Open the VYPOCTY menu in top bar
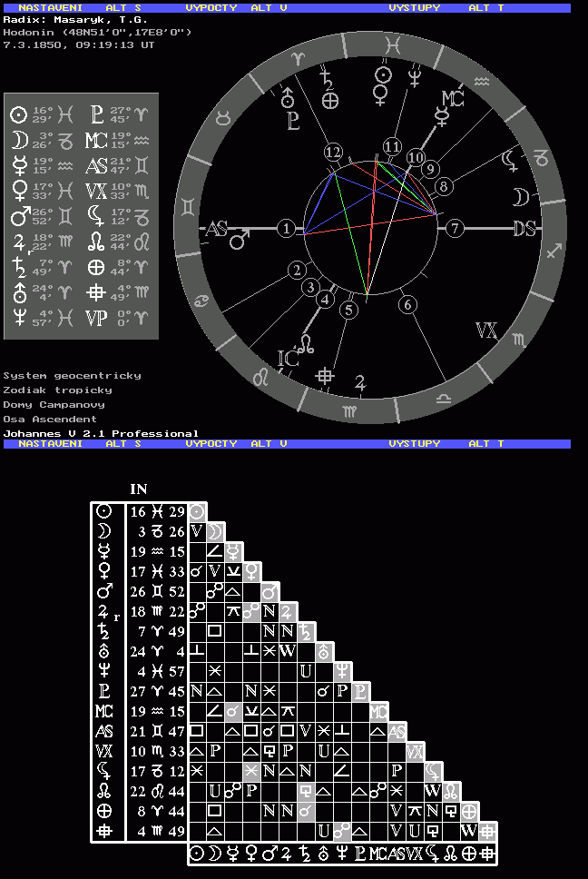The width and height of the screenshot is (588, 879). pos(211,7)
